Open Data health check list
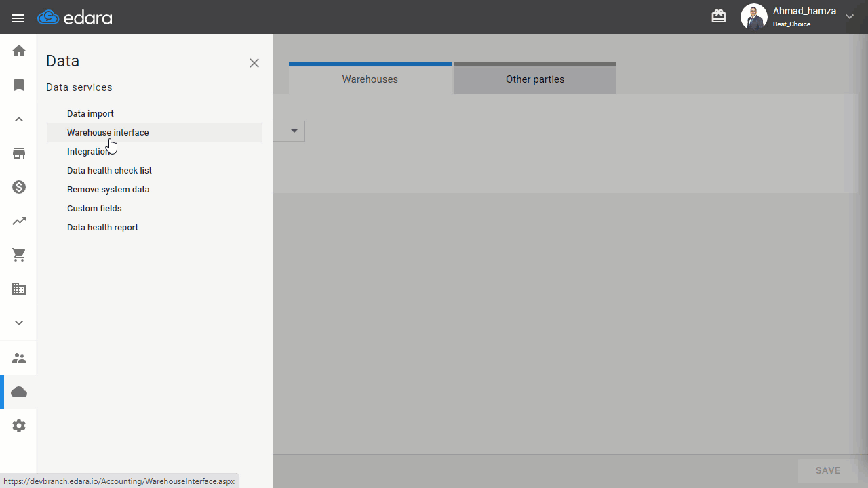 click(x=109, y=171)
